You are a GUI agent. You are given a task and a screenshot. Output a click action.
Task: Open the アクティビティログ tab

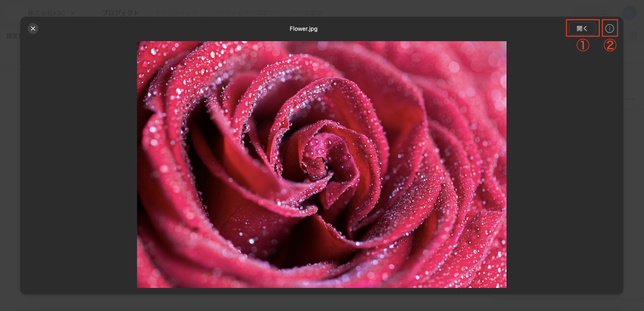[244, 13]
